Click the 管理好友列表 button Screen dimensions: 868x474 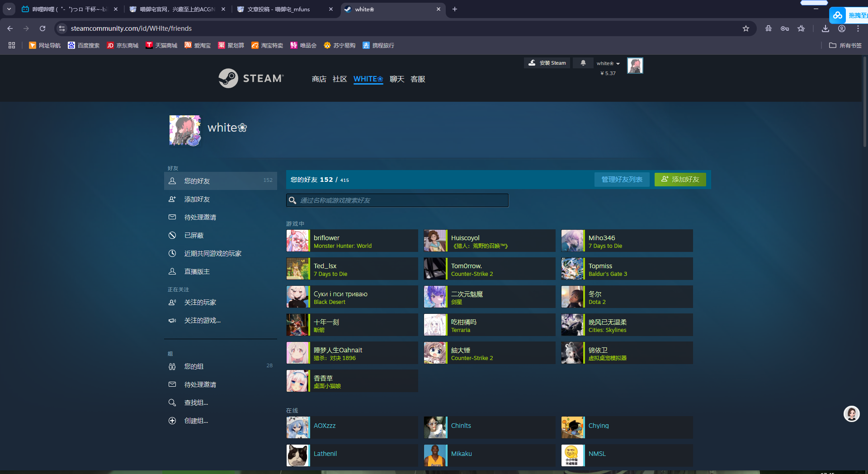tap(622, 180)
